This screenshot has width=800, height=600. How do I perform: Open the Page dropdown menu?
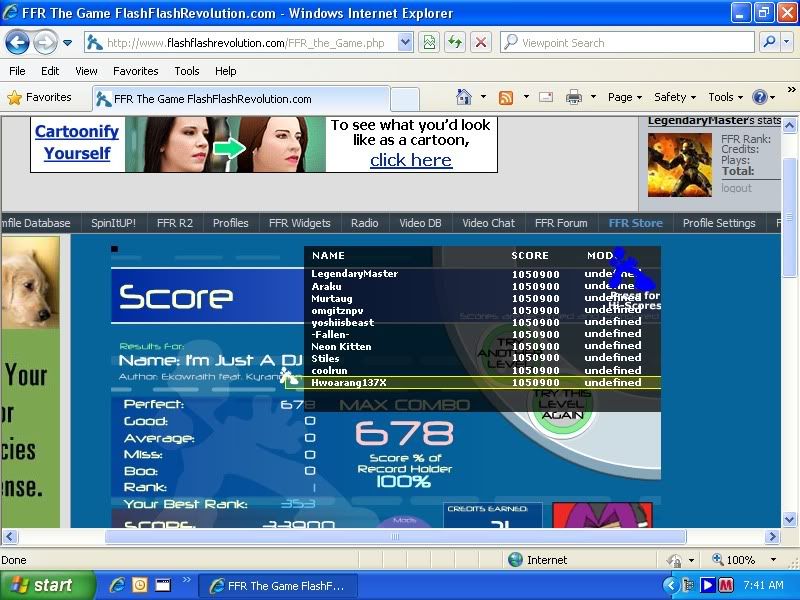click(x=625, y=97)
